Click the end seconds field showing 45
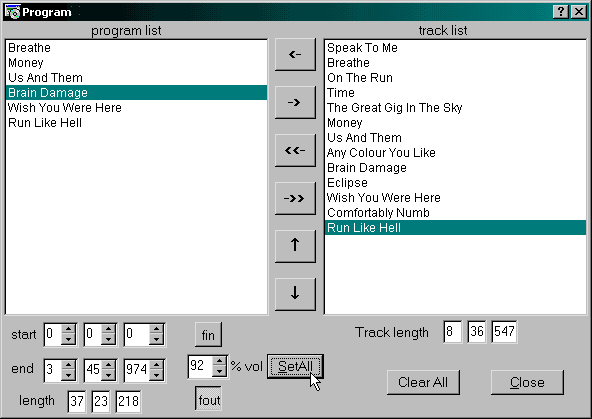The image size is (592, 419). (93, 369)
